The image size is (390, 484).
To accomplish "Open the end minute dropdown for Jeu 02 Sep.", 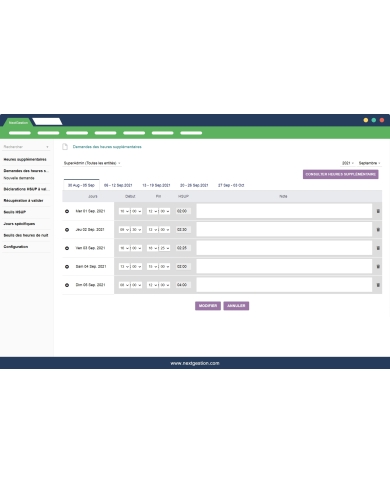I will pyautogui.click(x=164, y=230).
